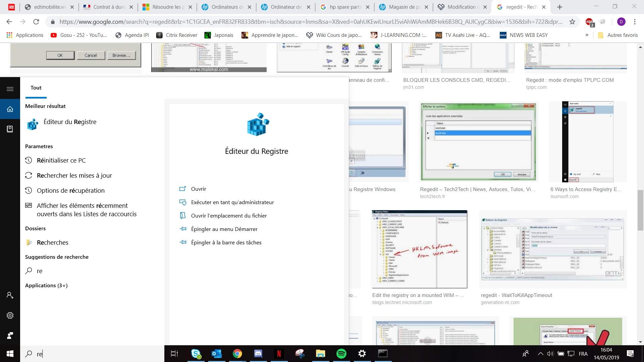
Task: Click Réinitialiser ce PC setting
Action: click(61, 160)
